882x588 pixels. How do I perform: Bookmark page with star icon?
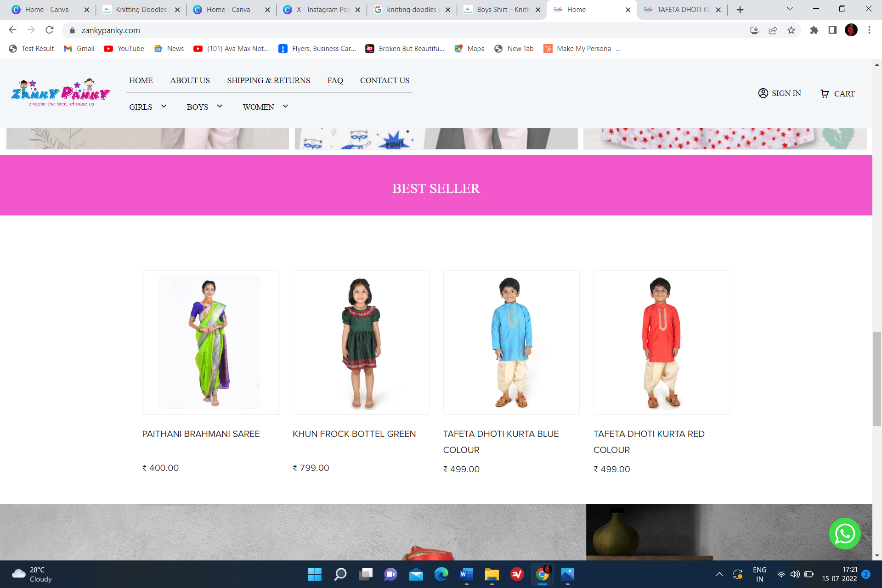pos(791,30)
